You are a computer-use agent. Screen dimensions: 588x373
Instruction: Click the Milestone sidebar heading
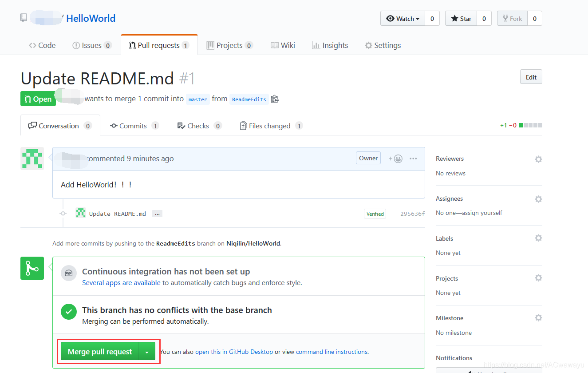point(450,318)
